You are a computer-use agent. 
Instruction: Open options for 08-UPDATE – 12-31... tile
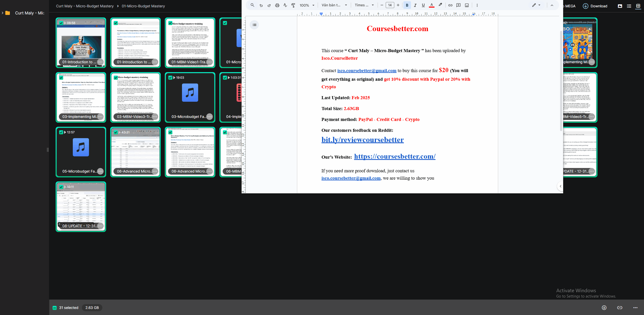coord(100,226)
